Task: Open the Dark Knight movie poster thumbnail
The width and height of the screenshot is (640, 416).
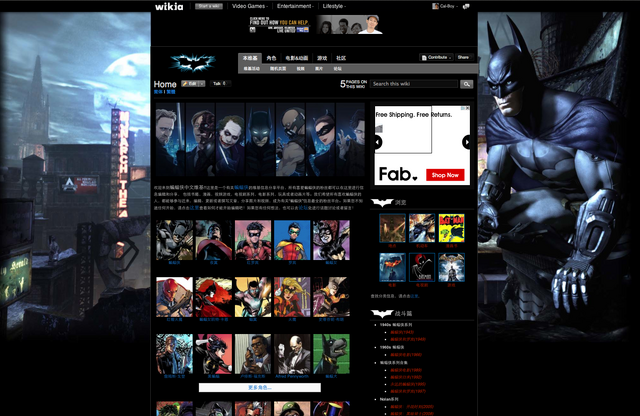Action: coord(392,267)
